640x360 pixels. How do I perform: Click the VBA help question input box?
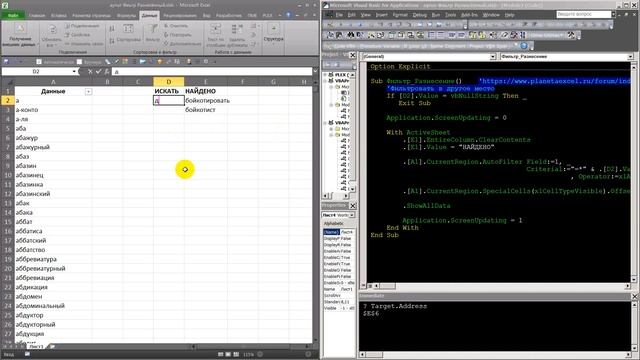(x=583, y=14)
